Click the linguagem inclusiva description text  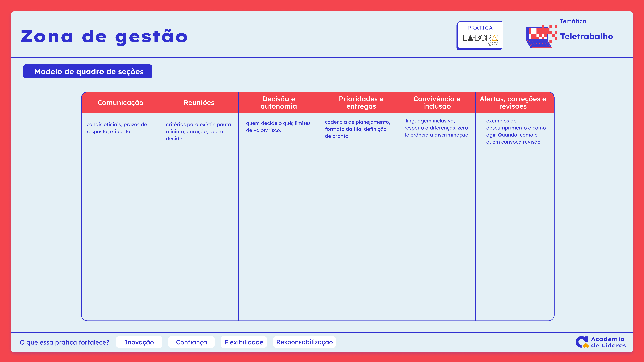pos(437,128)
